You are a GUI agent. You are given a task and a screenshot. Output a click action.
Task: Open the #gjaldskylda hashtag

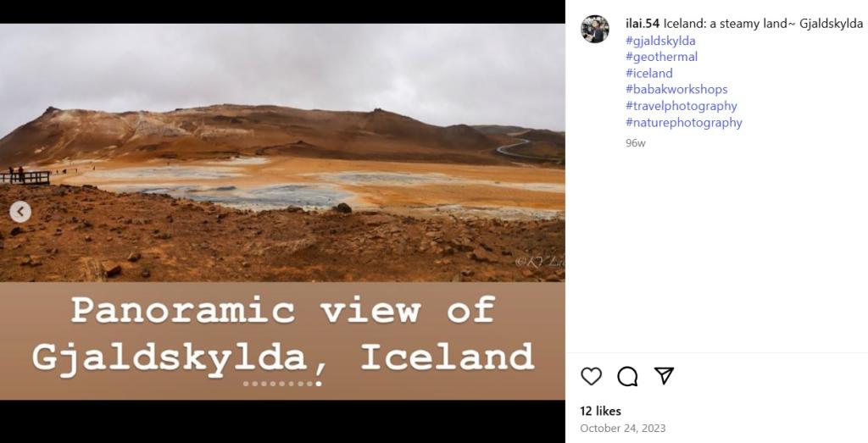coord(660,41)
